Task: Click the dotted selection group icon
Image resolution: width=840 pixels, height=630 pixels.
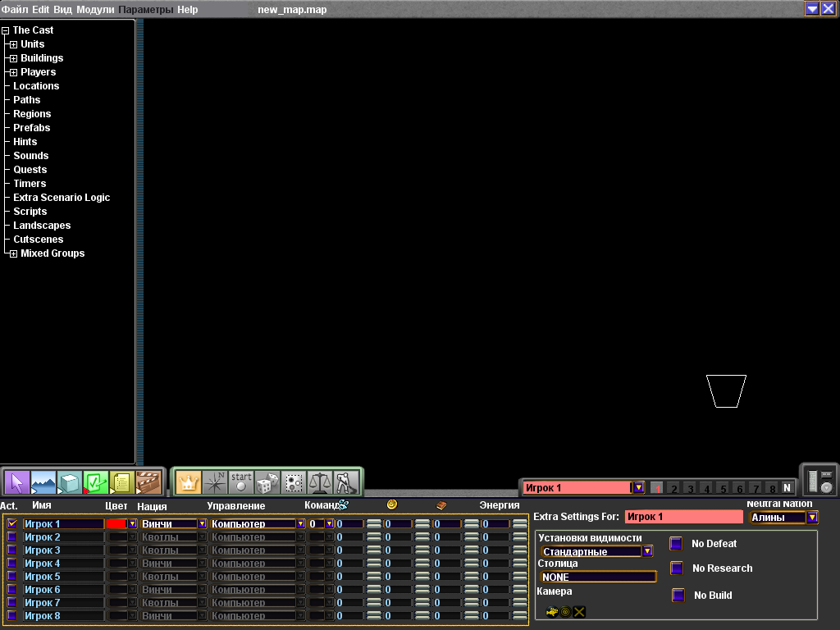Action: [x=294, y=482]
